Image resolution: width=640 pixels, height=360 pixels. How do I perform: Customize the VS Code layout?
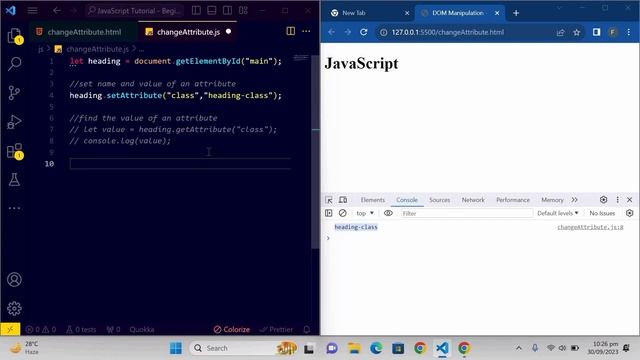point(243,11)
